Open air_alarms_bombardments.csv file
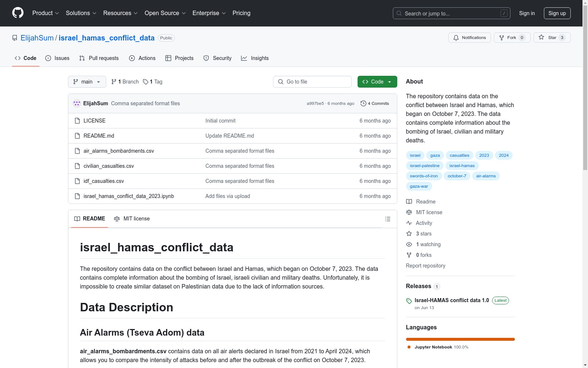 (119, 151)
